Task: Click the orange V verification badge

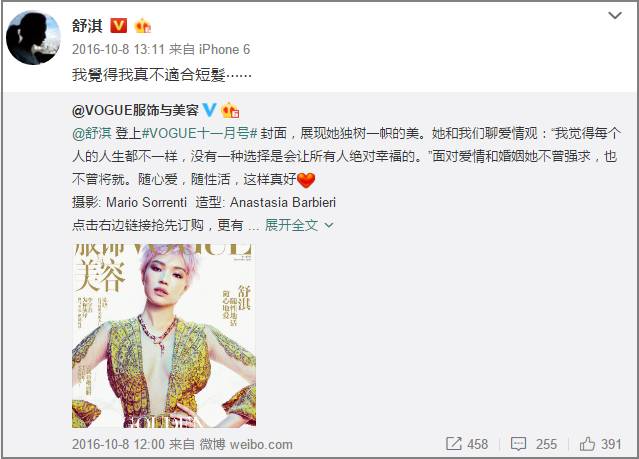Action: coord(119,26)
